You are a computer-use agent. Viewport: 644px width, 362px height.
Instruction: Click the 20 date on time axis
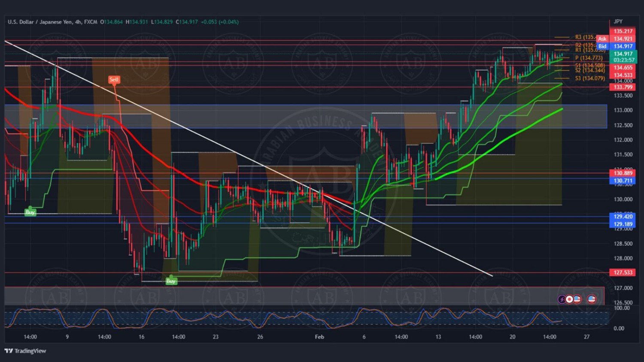pyautogui.click(x=512, y=337)
